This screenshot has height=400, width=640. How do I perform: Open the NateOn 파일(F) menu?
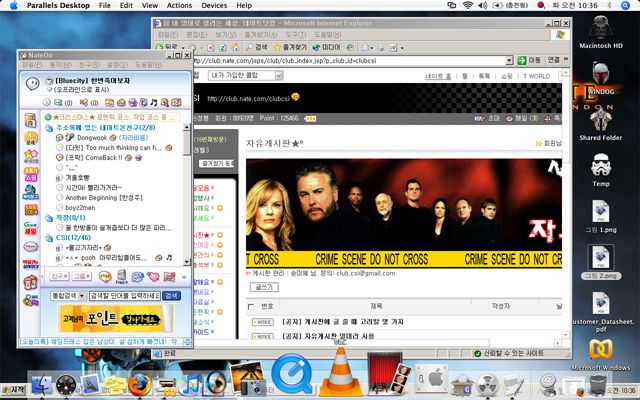coord(32,64)
